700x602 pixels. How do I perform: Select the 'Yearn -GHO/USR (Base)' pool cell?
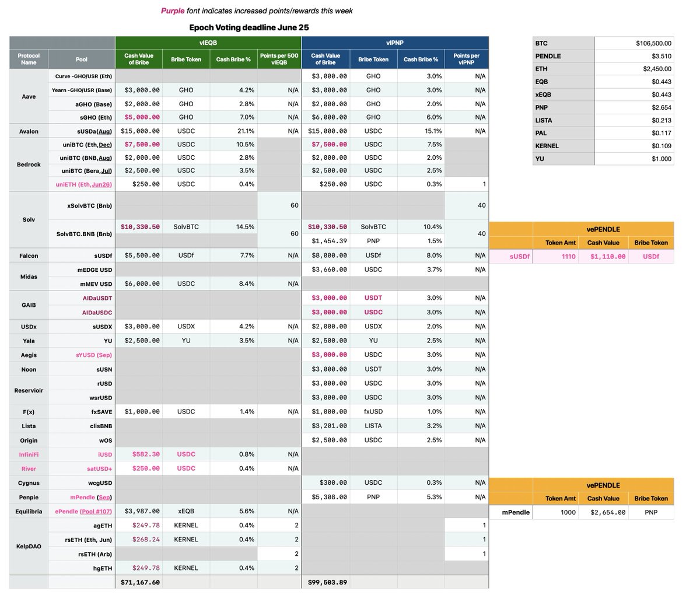coord(82,90)
